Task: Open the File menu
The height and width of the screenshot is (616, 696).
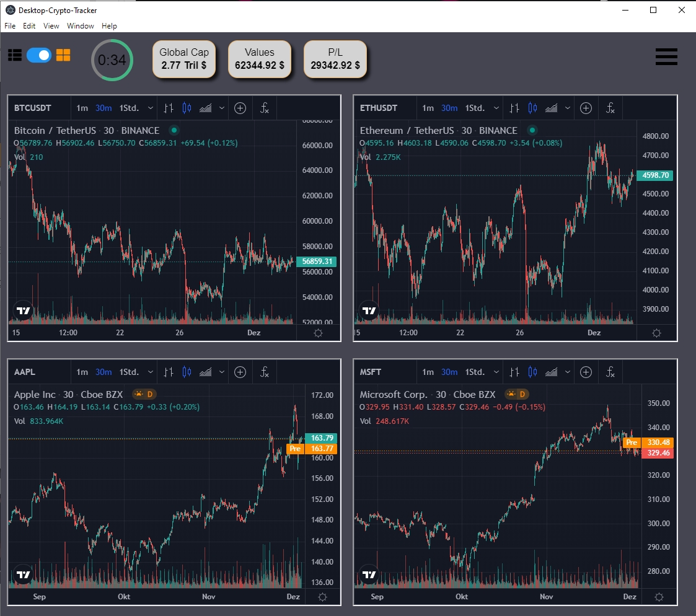Action: [x=10, y=26]
